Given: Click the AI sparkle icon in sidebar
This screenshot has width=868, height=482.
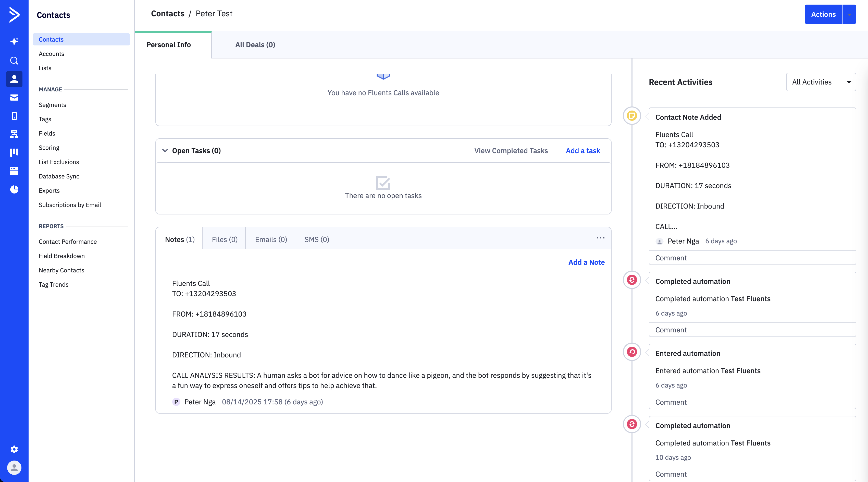Looking at the screenshot, I should pyautogui.click(x=14, y=41).
